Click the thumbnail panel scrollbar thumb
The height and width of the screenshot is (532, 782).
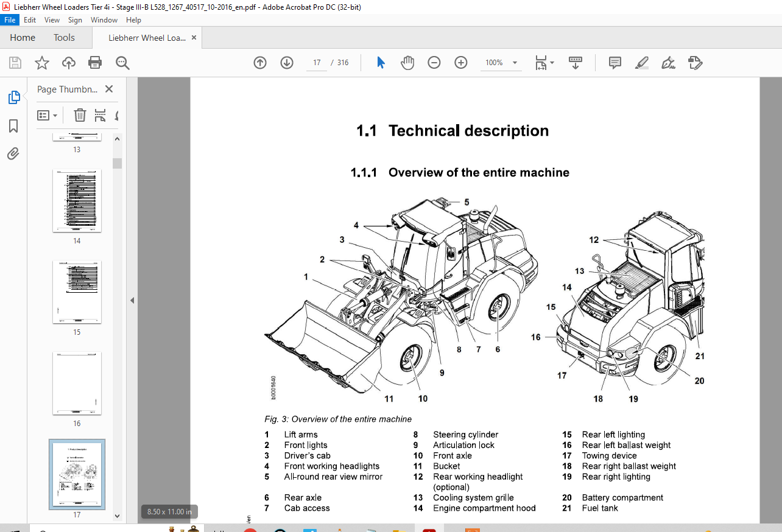(x=118, y=163)
